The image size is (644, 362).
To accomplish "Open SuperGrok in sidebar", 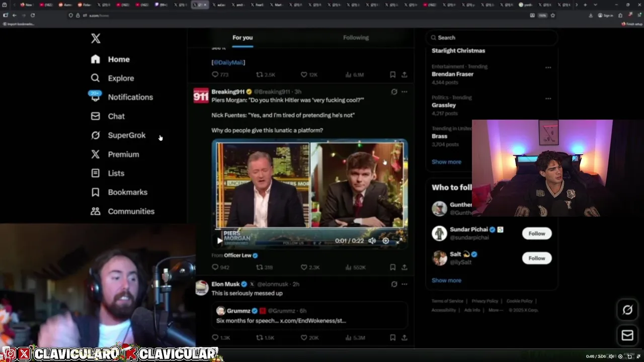I will click(x=118, y=135).
